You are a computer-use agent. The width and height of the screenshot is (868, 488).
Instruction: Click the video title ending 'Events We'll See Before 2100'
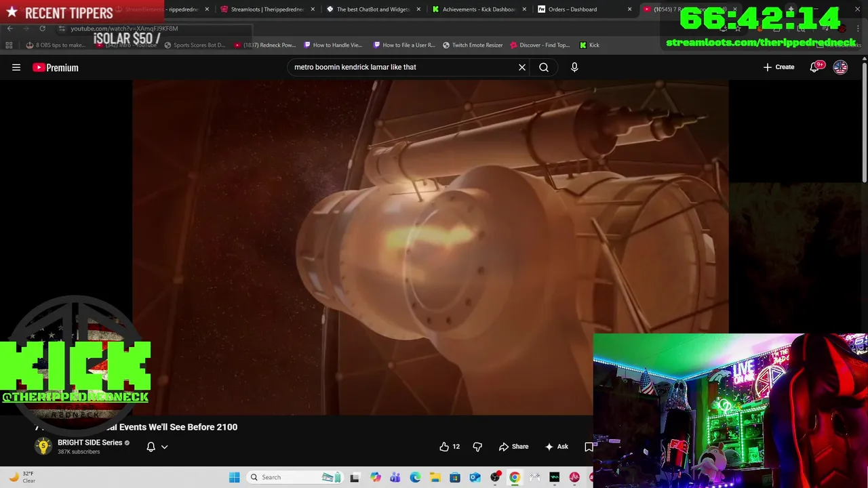pos(136,427)
